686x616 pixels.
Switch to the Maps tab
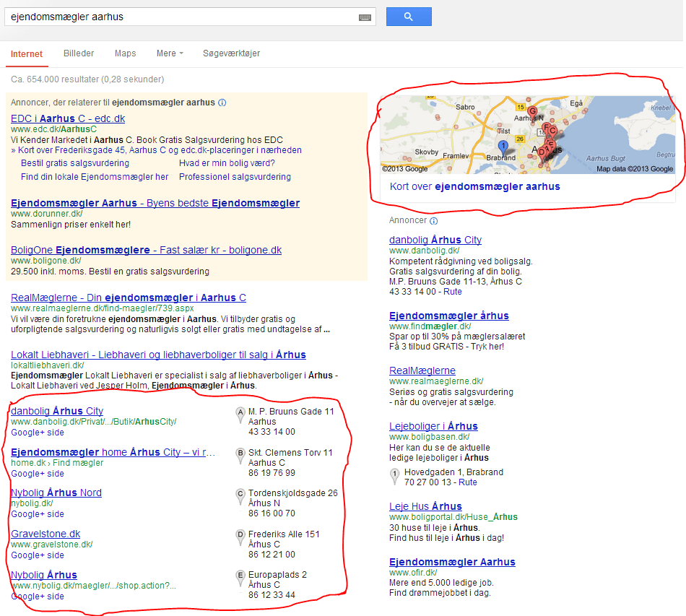125,53
